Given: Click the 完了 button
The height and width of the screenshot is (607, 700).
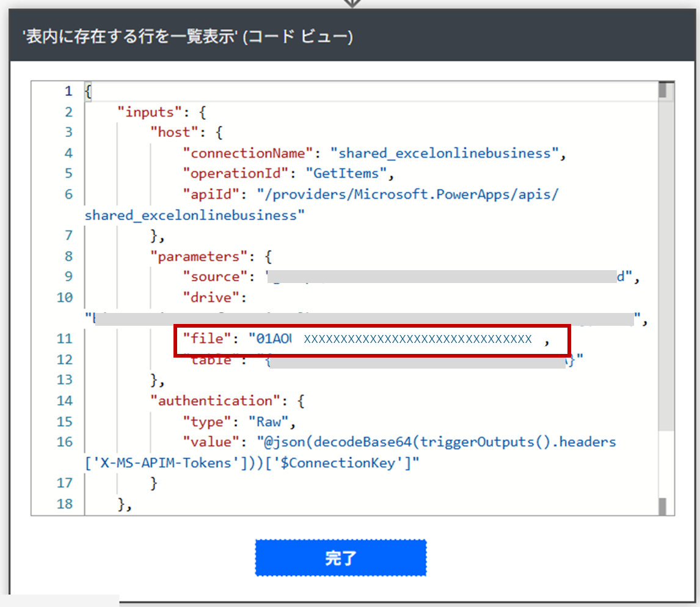Looking at the screenshot, I should [x=341, y=558].
